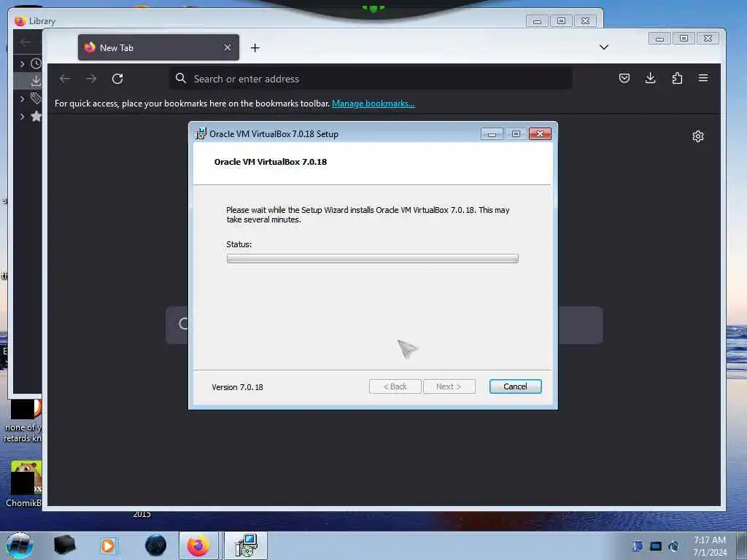Click the VirtualBox setup title bar icon
Viewport: 747px width, 560px height.
coord(201,134)
